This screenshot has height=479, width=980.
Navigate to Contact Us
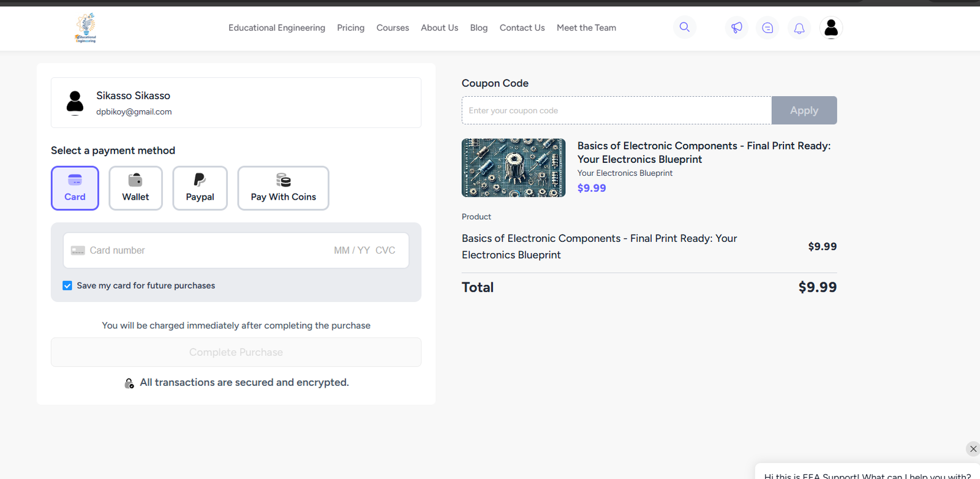point(522,28)
